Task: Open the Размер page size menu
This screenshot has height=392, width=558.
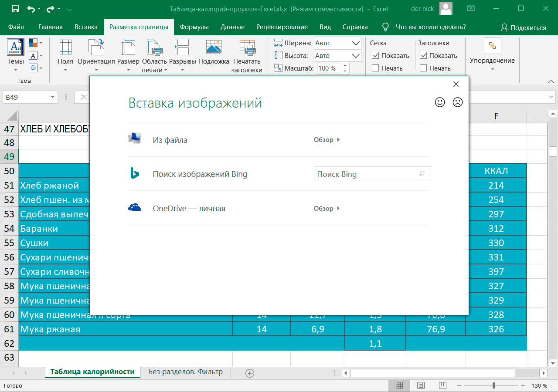Action: (x=128, y=56)
